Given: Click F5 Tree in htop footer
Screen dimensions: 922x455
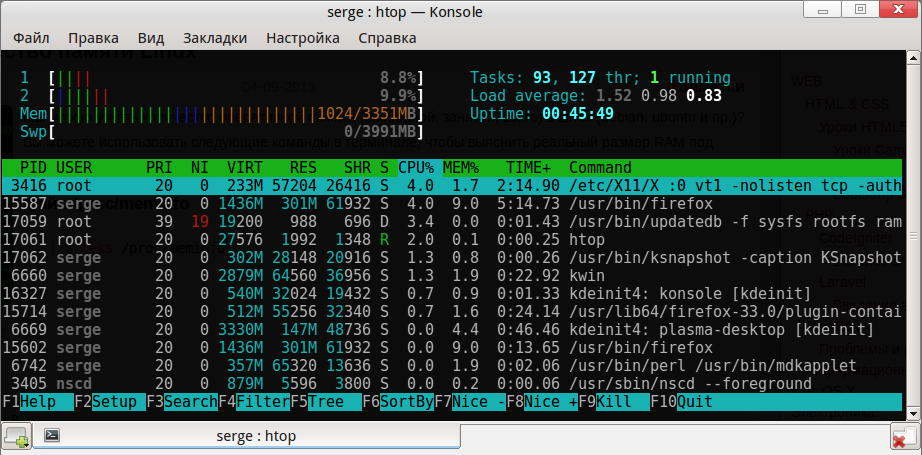Looking at the screenshot, I should 326,402.
